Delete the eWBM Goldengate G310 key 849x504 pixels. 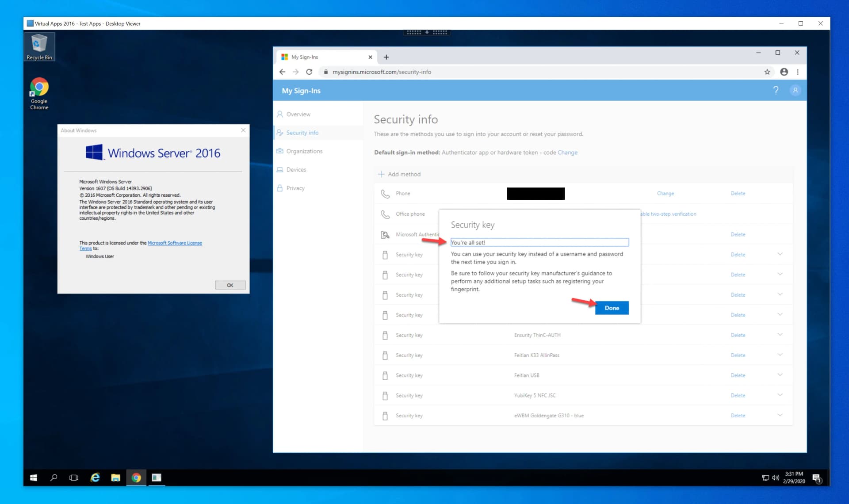(x=738, y=416)
